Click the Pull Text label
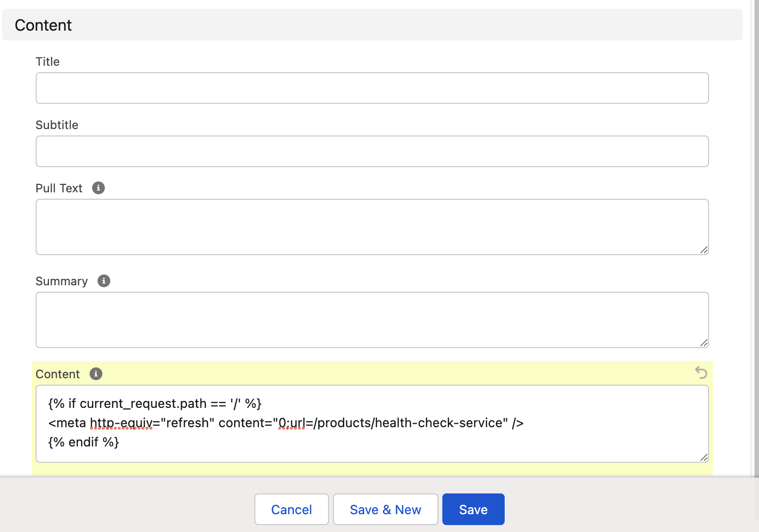 click(x=59, y=188)
